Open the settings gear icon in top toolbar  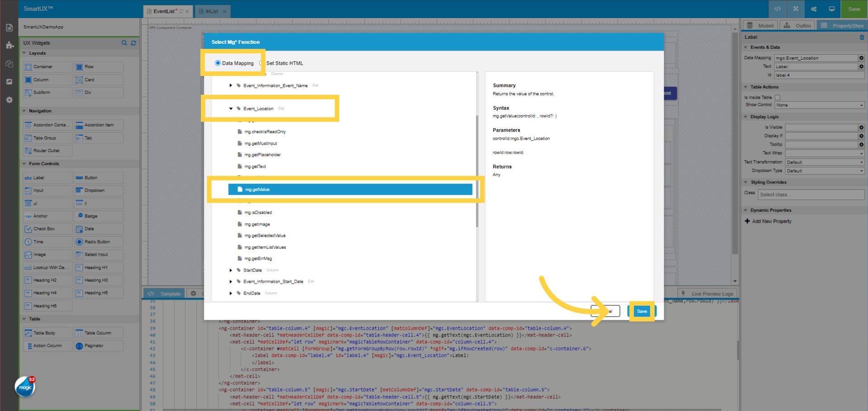tap(813, 9)
